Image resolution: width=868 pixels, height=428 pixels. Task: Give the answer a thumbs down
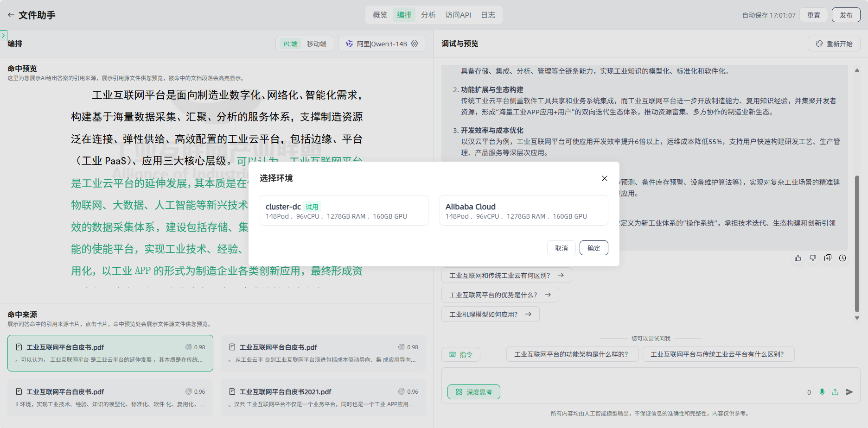click(813, 258)
